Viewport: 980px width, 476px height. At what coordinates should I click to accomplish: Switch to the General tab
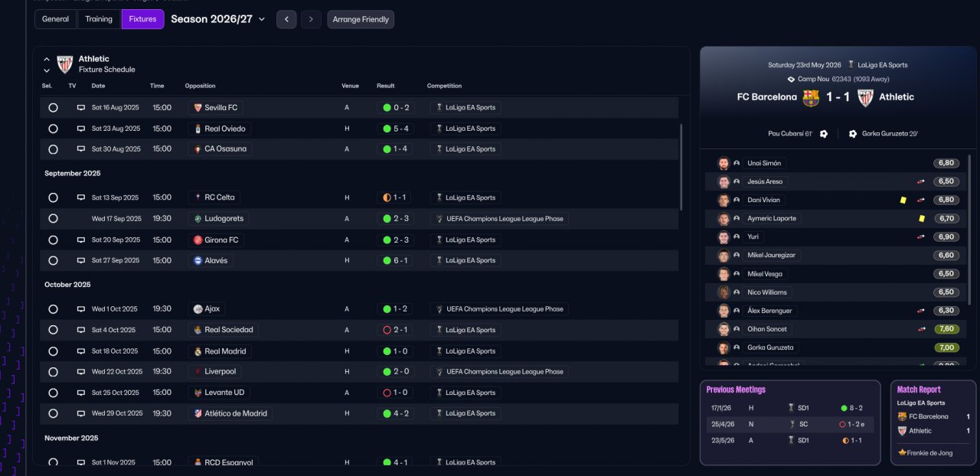pos(56,19)
